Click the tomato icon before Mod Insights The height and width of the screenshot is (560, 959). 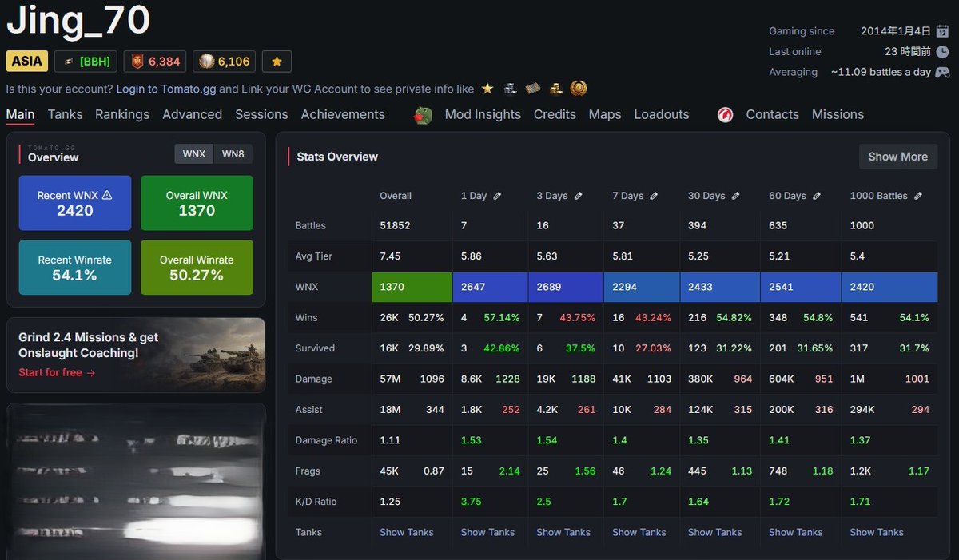(x=423, y=115)
